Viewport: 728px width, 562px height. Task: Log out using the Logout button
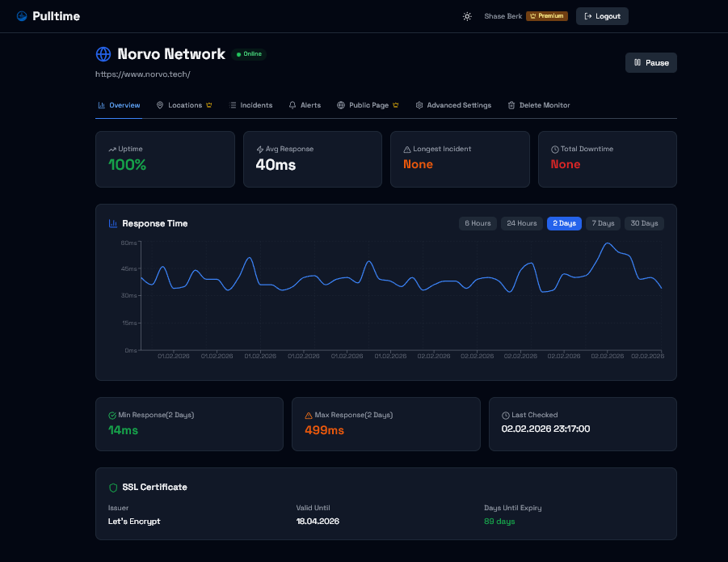coord(602,16)
